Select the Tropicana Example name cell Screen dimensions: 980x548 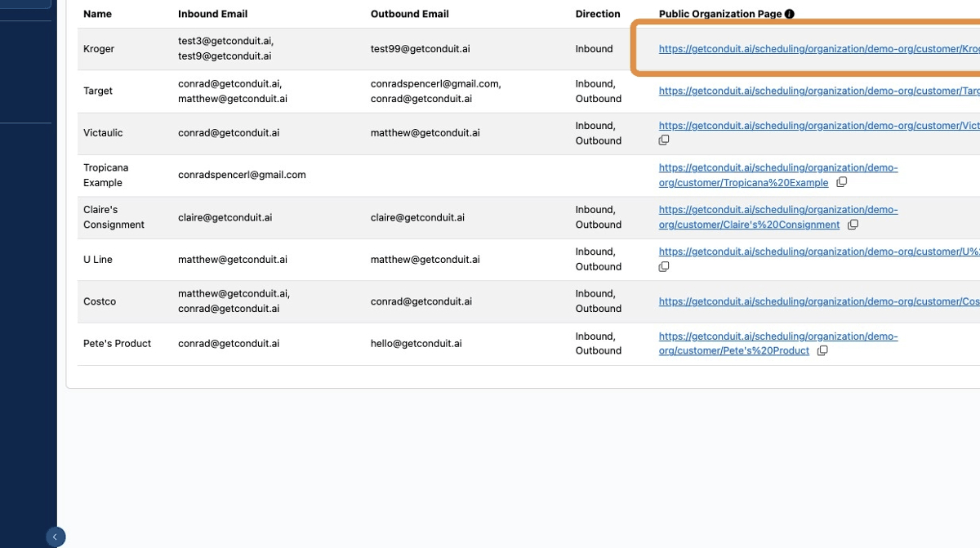click(x=106, y=175)
